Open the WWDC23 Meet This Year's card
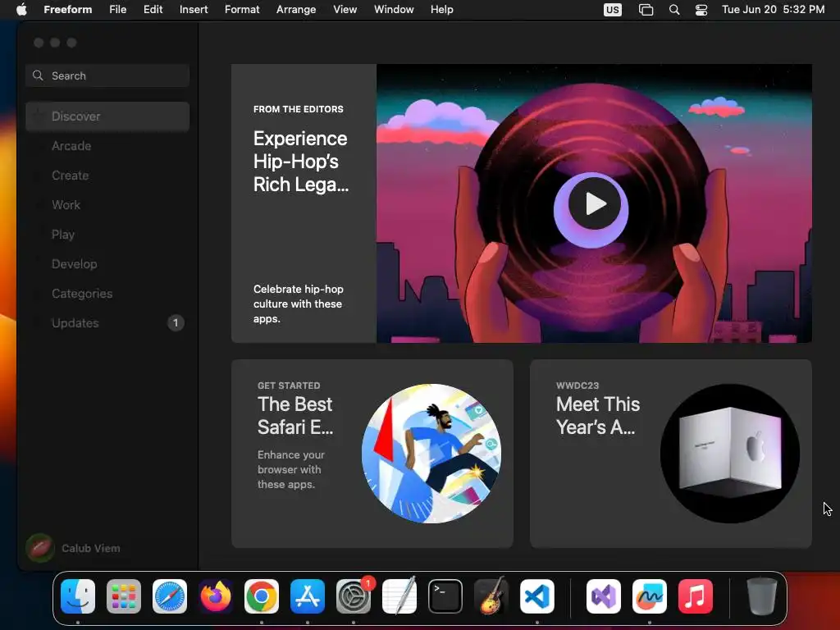 (x=671, y=453)
